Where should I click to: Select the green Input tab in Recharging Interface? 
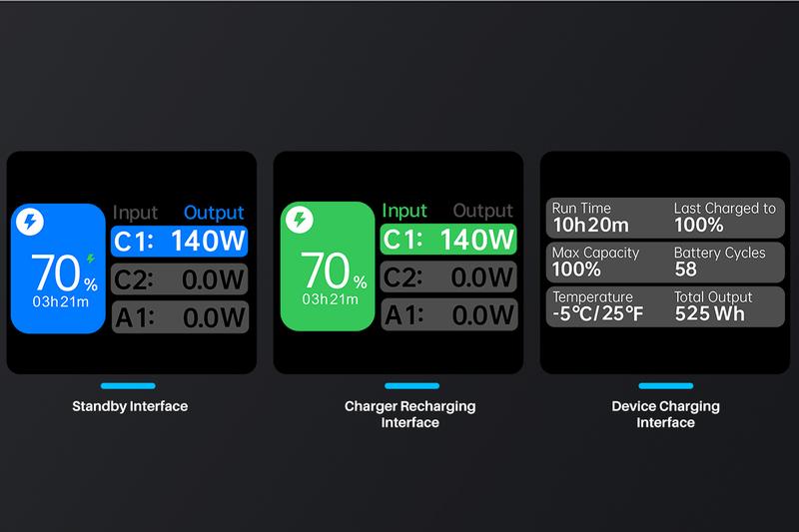(x=404, y=211)
